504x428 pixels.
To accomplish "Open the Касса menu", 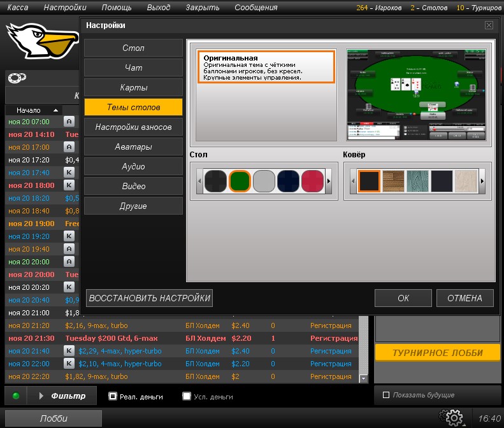I will pyautogui.click(x=17, y=8).
